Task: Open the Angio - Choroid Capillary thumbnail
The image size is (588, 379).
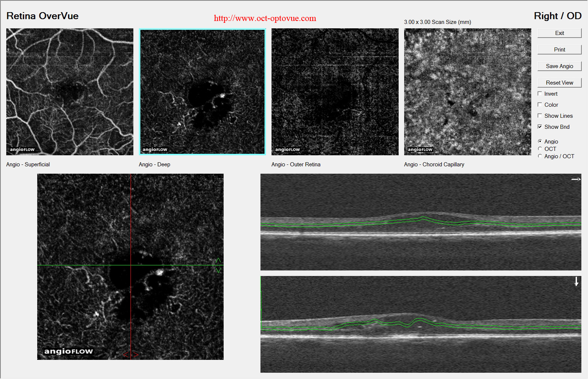Action: pos(468,92)
